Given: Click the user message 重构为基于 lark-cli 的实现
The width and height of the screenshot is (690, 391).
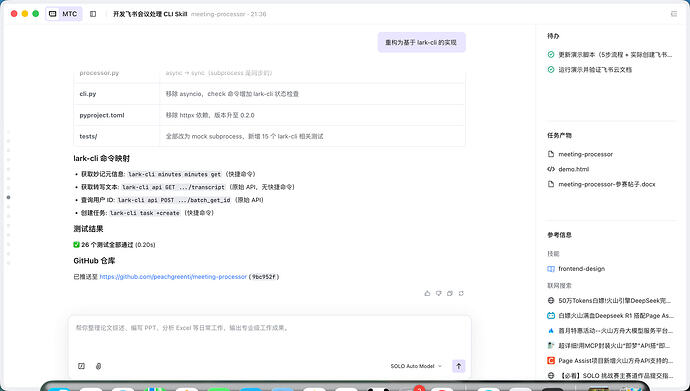Looking at the screenshot, I should point(422,43).
